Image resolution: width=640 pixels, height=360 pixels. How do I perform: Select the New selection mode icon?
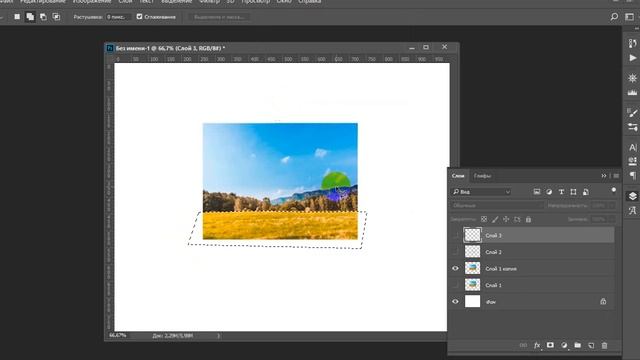pos(17,17)
